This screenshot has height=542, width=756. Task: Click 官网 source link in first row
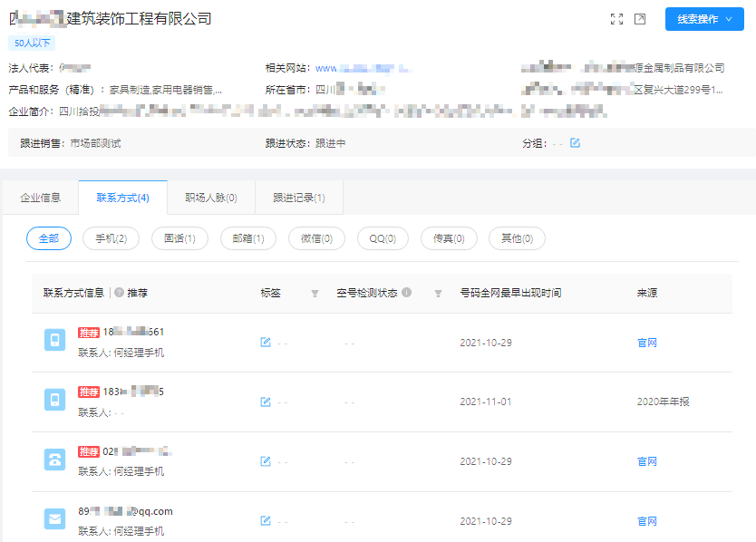pos(646,343)
